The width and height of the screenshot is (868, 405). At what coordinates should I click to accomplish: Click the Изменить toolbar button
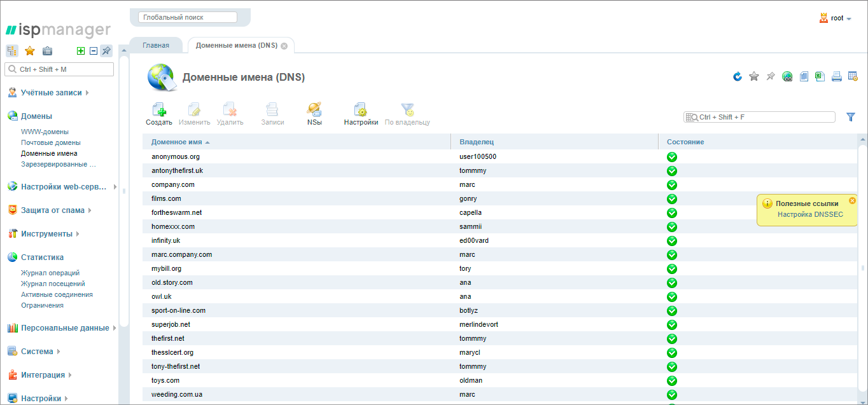coord(194,114)
